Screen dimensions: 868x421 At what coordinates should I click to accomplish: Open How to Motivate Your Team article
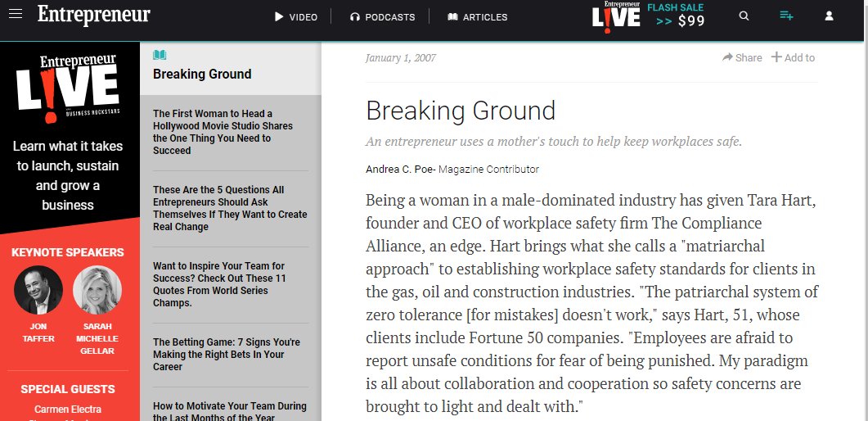pyautogui.click(x=230, y=412)
